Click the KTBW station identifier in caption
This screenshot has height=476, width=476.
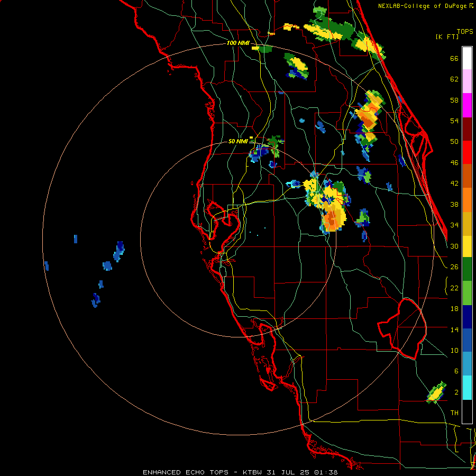coord(252,472)
